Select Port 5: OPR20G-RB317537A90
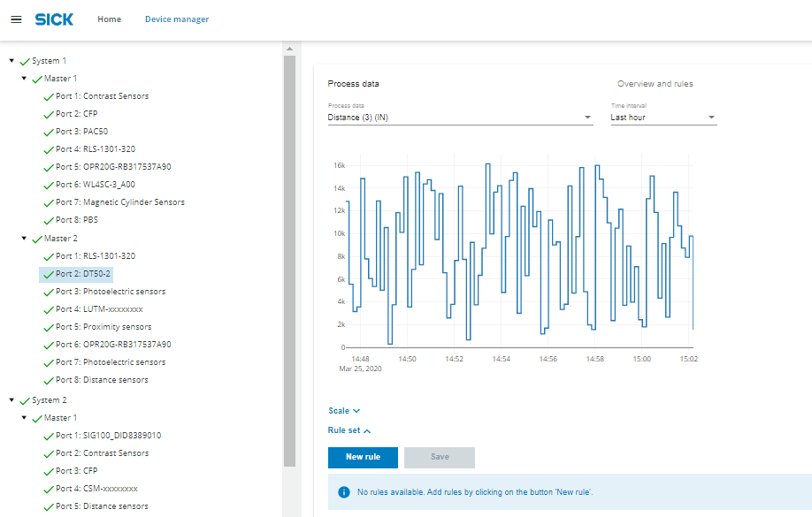 (x=113, y=167)
